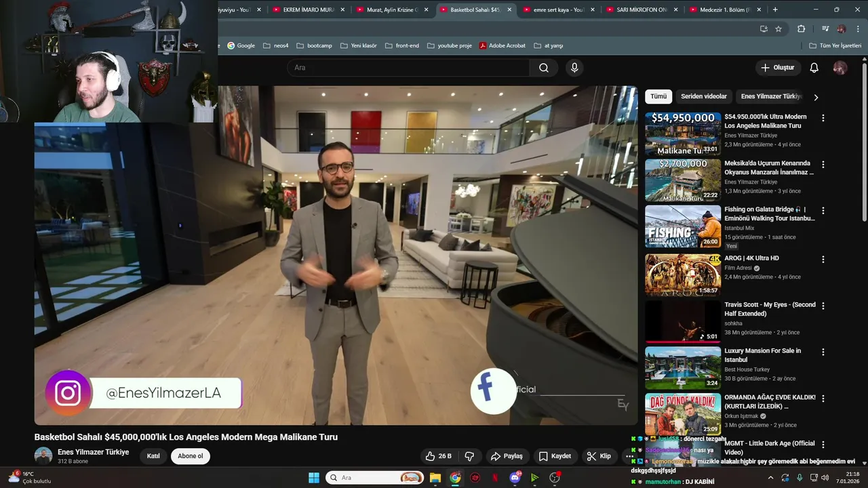The image size is (868, 488).
Task: Show hidden system tray icons
Action: coord(770,478)
